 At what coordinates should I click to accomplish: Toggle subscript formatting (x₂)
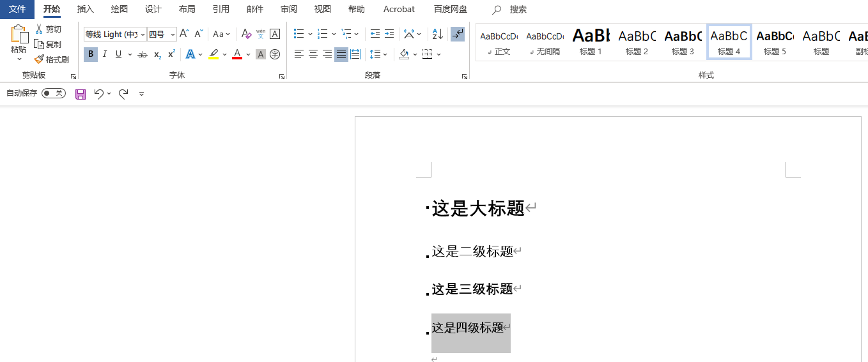[157, 54]
